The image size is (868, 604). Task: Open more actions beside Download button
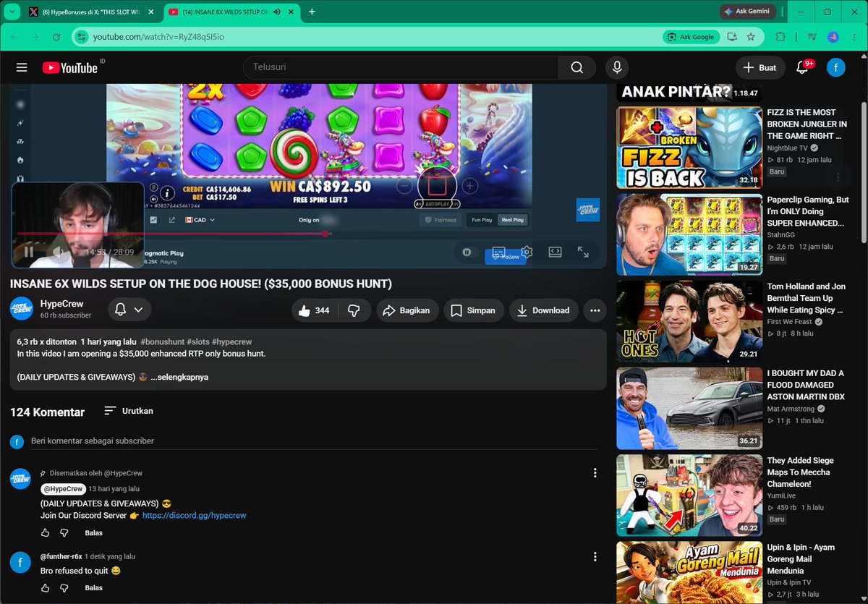[x=595, y=310]
